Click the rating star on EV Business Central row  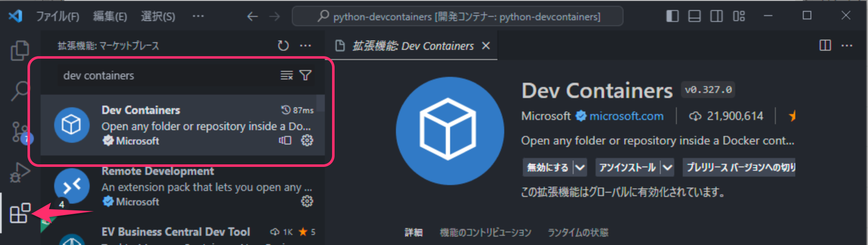[302, 232]
